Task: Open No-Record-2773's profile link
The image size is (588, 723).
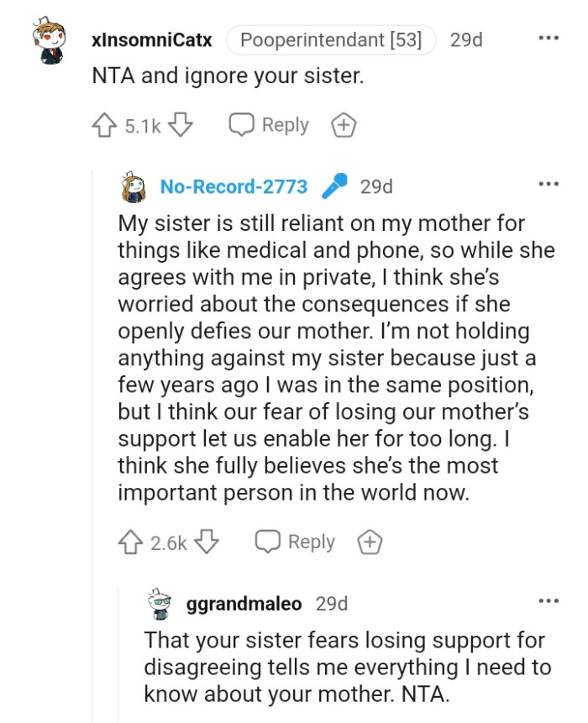Action: 234,186
